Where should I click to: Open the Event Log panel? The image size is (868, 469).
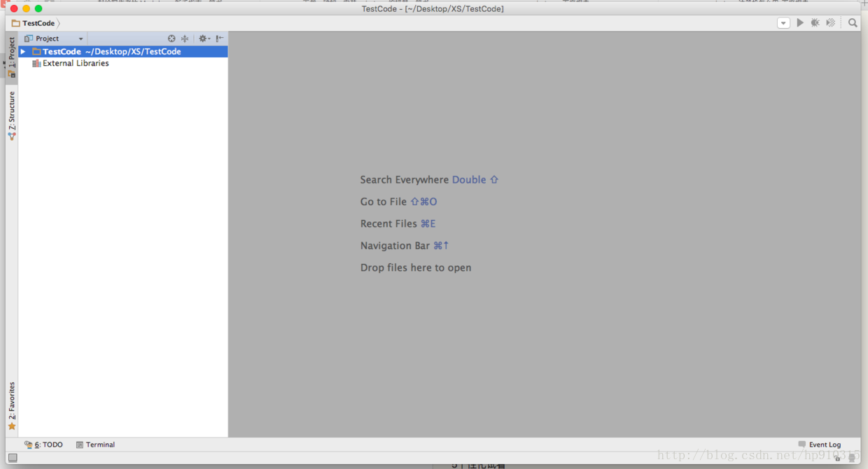coord(820,444)
